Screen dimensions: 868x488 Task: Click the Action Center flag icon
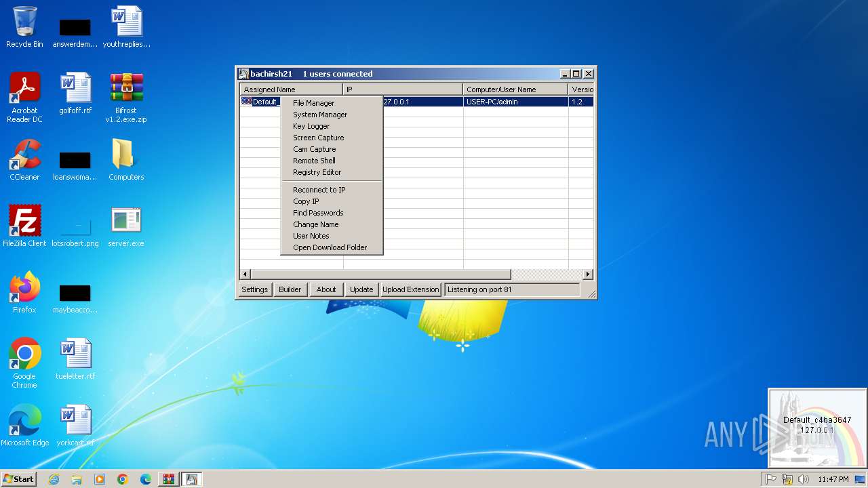(771, 479)
